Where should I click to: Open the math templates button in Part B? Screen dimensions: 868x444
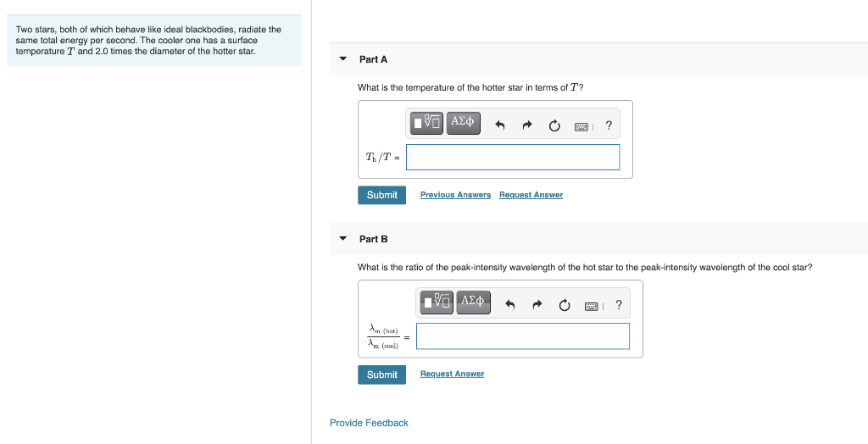pos(437,302)
